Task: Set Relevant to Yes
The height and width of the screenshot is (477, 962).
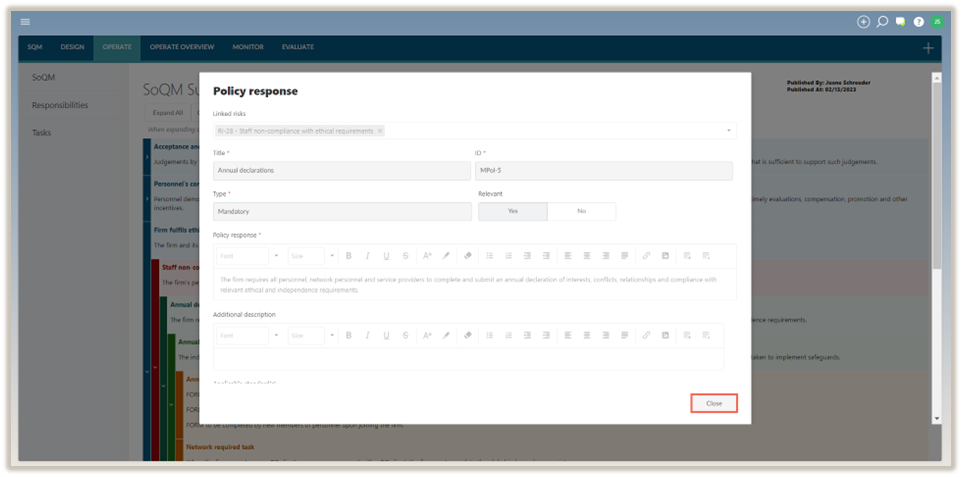Action: (x=513, y=212)
